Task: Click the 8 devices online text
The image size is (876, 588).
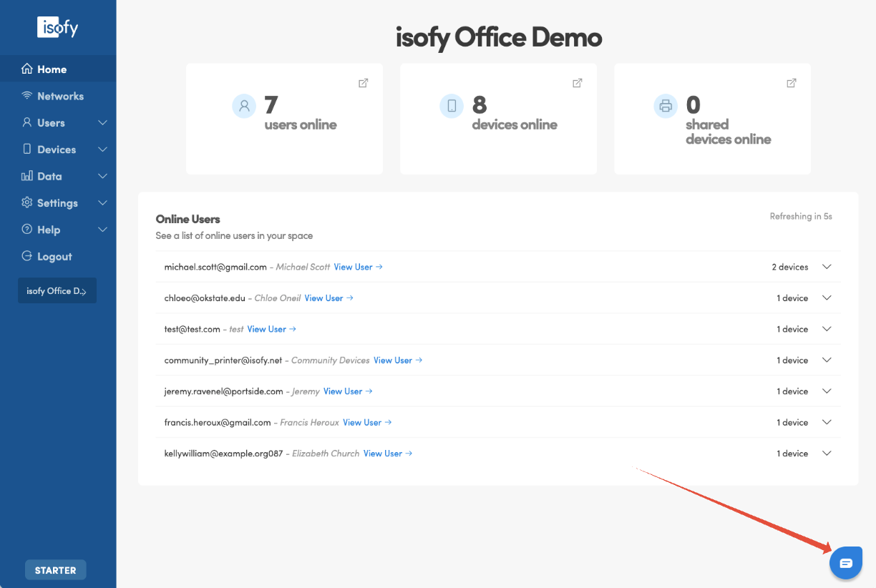Action: (x=515, y=114)
